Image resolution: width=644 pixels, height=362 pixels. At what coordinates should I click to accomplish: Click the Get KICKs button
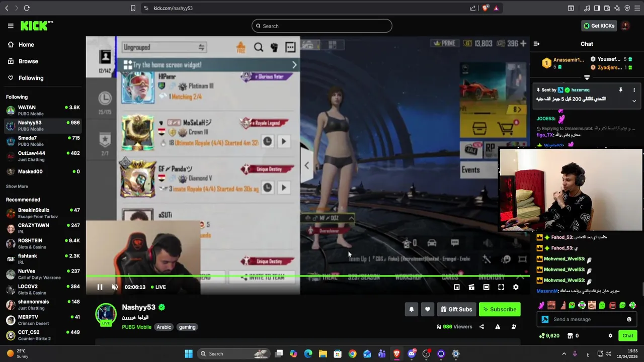(x=599, y=26)
